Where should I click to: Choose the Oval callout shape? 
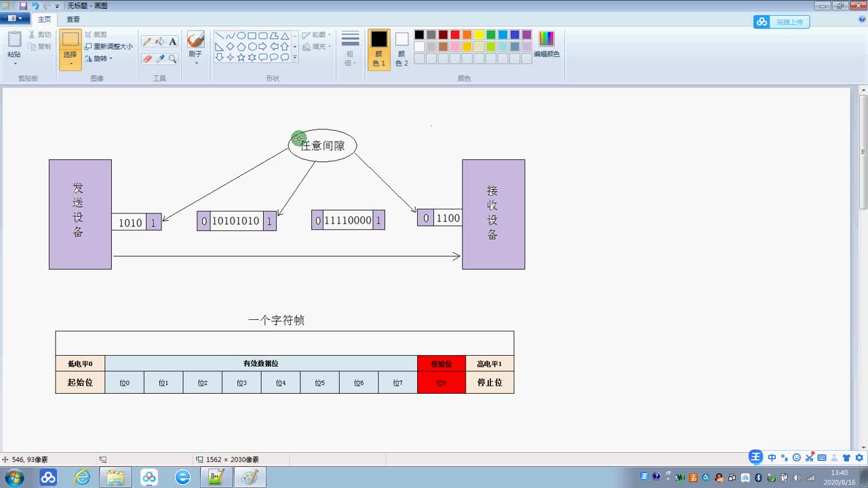coord(274,58)
